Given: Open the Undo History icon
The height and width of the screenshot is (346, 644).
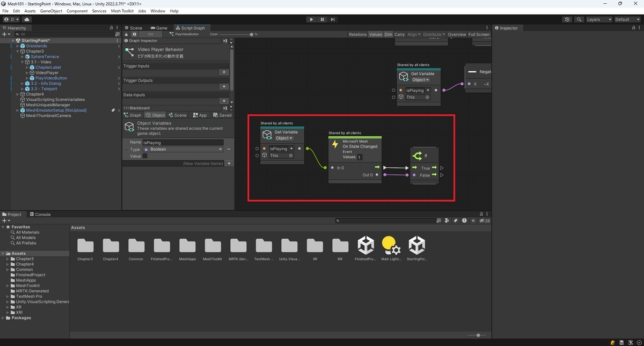Looking at the screenshot, I should coord(568,19).
